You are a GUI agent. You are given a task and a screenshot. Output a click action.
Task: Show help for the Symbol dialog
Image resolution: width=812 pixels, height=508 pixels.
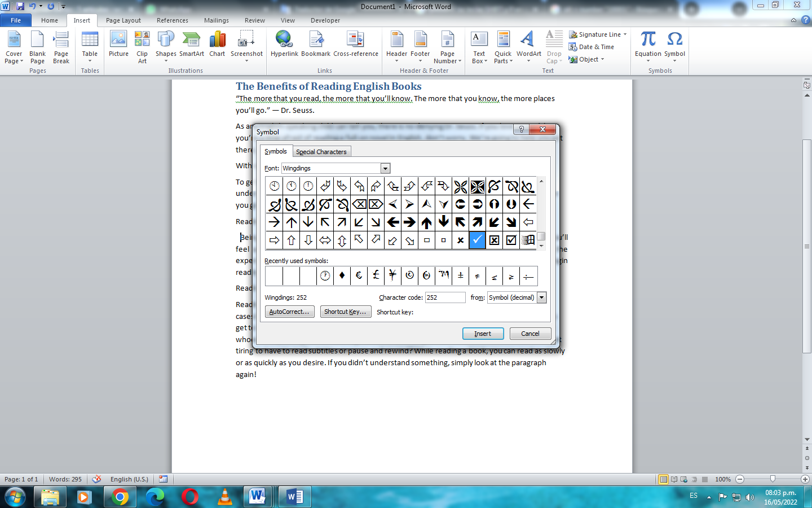click(521, 129)
